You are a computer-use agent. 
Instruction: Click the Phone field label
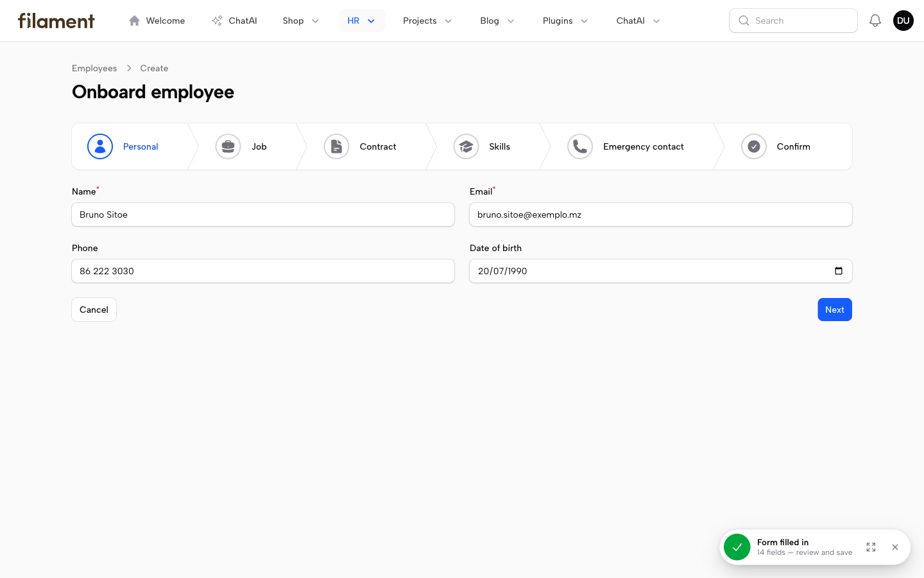click(85, 248)
